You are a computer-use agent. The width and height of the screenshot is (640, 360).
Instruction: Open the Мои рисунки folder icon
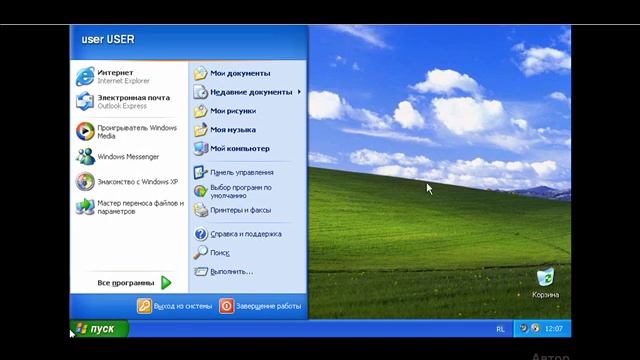click(200, 111)
